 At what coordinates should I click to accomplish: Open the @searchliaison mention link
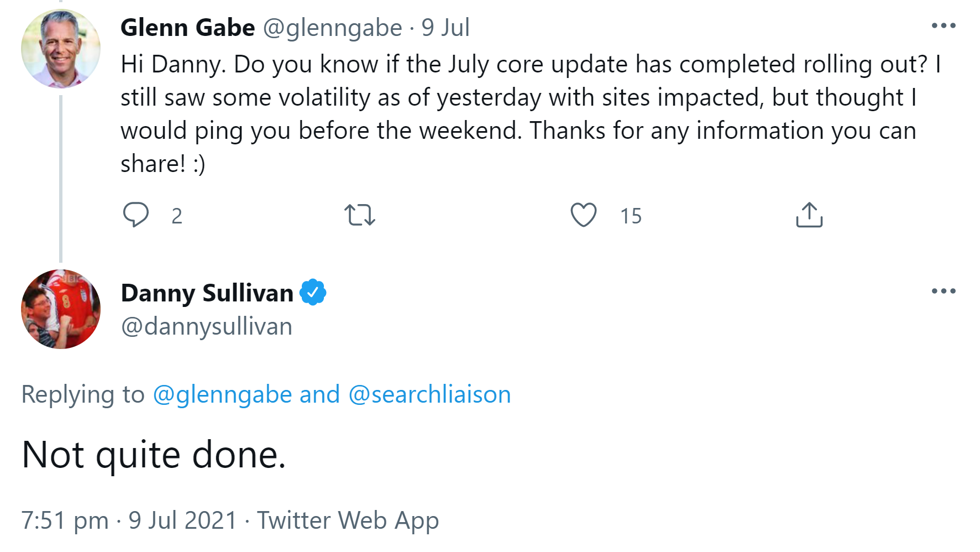430,394
